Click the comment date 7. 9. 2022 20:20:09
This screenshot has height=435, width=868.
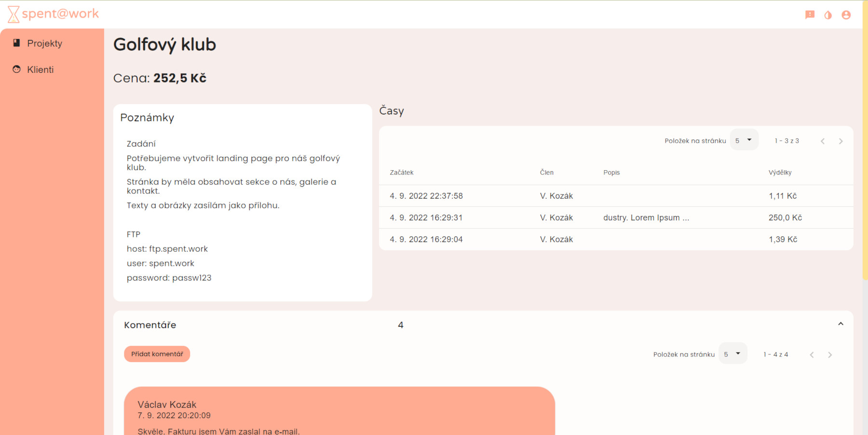click(x=174, y=415)
